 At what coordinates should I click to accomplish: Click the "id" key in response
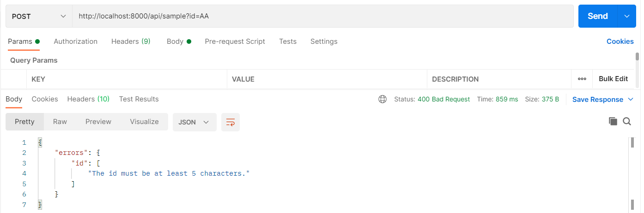click(x=80, y=163)
